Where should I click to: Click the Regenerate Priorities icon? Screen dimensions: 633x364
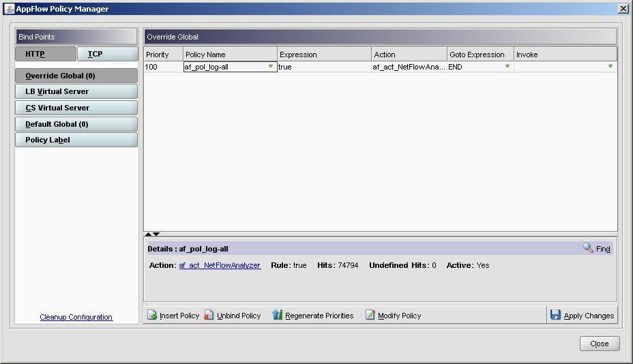click(278, 315)
